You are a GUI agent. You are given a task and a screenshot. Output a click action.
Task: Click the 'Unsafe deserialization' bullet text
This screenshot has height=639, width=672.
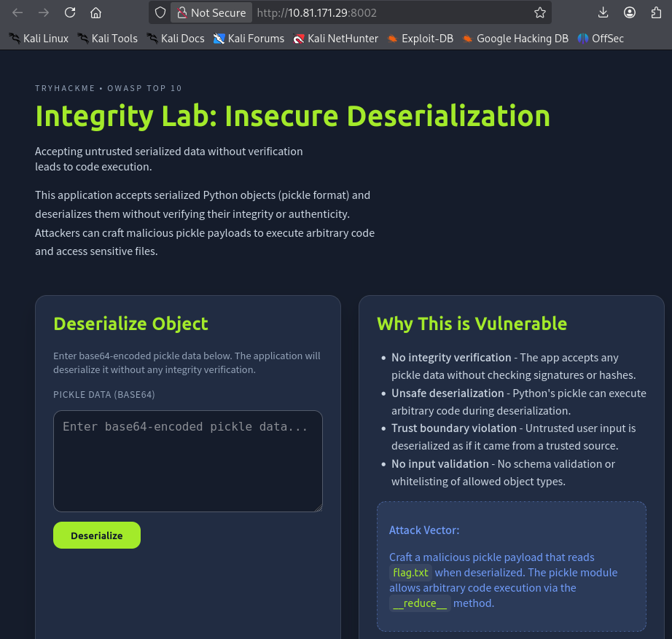pos(448,393)
